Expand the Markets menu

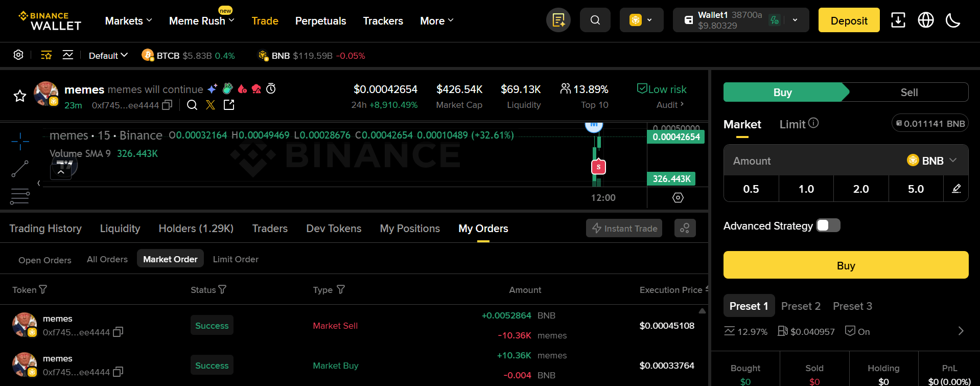pyautogui.click(x=128, y=21)
